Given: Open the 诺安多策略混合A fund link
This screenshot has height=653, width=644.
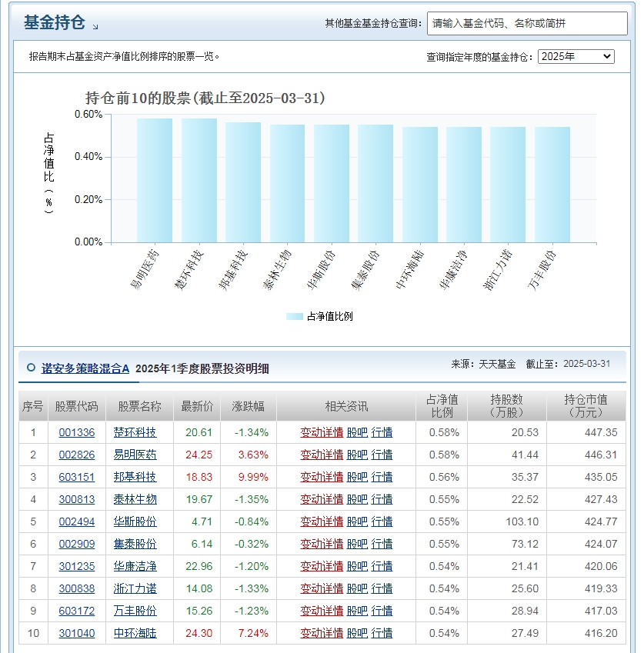Looking at the screenshot, I should tap(85, 368).
